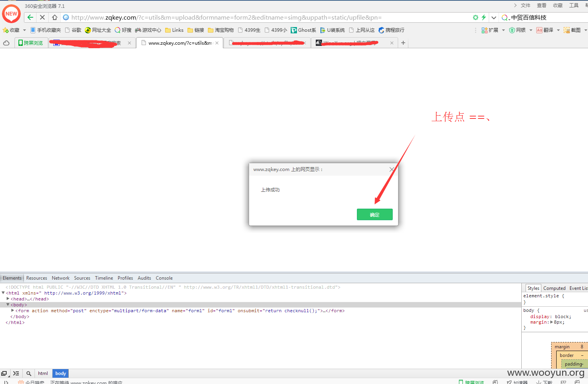Open the 翻译 translate extension

pyautogui.click(x=545, y=30)
